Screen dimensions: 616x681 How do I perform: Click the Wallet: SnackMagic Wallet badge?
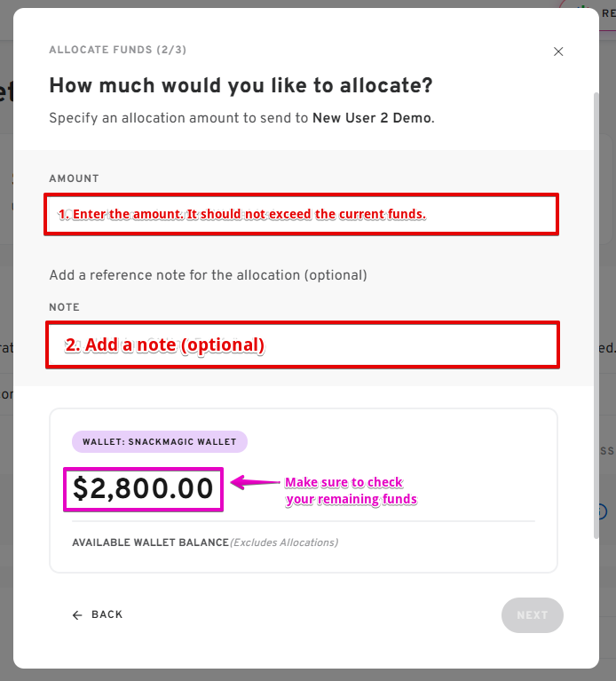coord(160,441)
